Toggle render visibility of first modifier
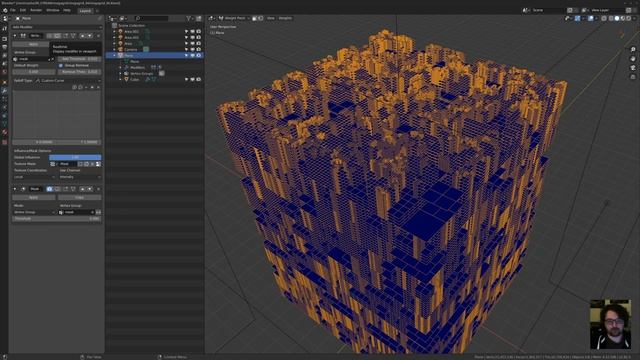 coord(49,36)
